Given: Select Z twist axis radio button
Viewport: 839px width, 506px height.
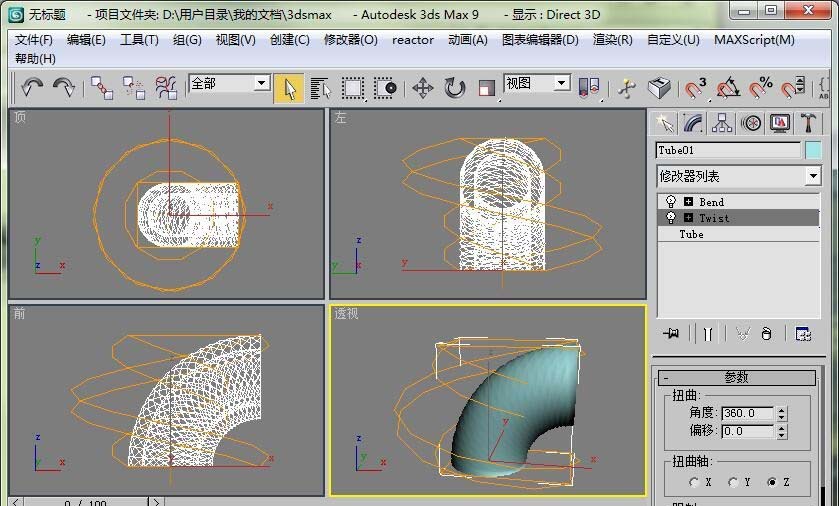Looking at the screenshot, I should (x=772, y=482).
